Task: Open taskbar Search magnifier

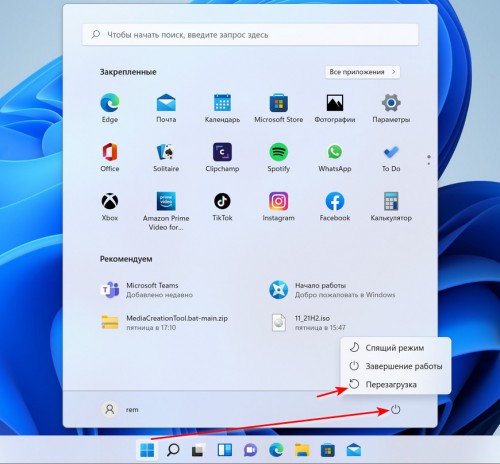Action: click(173, 450)
